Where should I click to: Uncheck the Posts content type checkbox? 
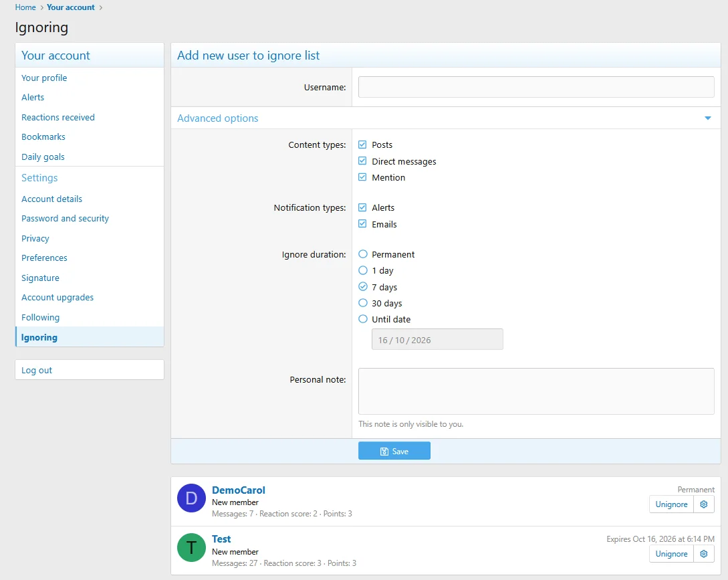pos(362,144)
